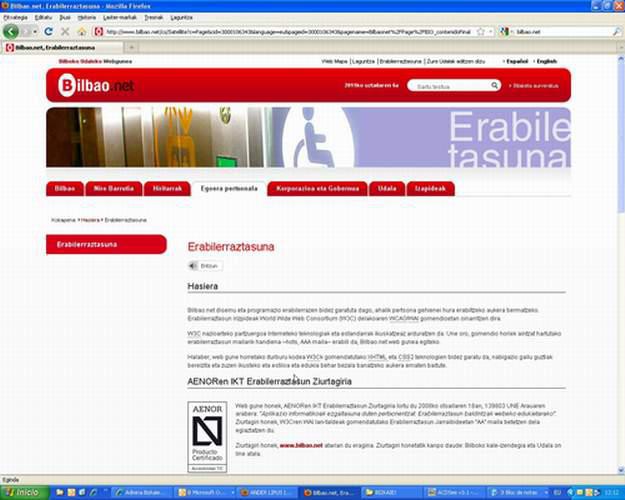This screenshot has height=500, width=625.
Task: Click the Web Mapa link
Action: tap(334, 61)
